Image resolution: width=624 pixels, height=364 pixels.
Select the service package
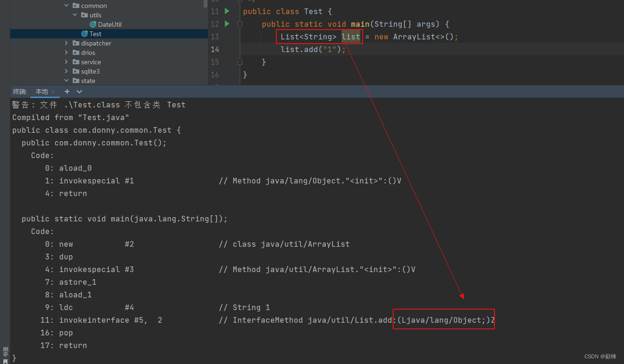[x=91, y=62]
